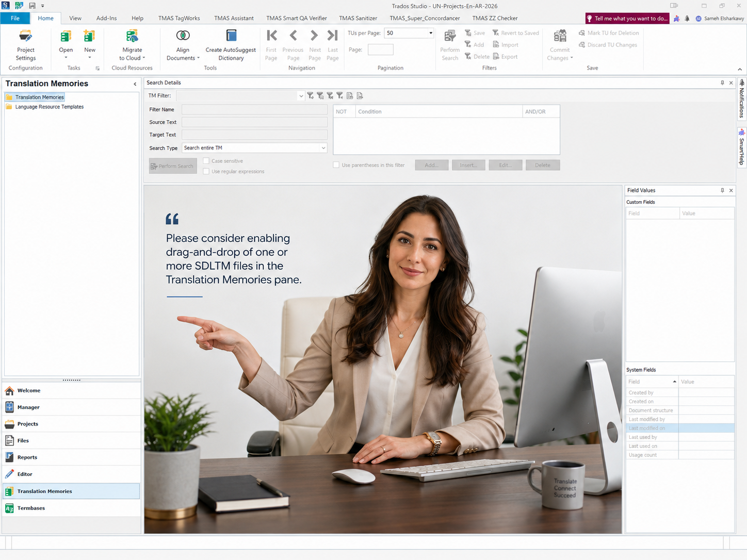This screenshot has height=560, width=747.
Task: Click Revert to Saved in Filters
Action: [x=515, y=33]
